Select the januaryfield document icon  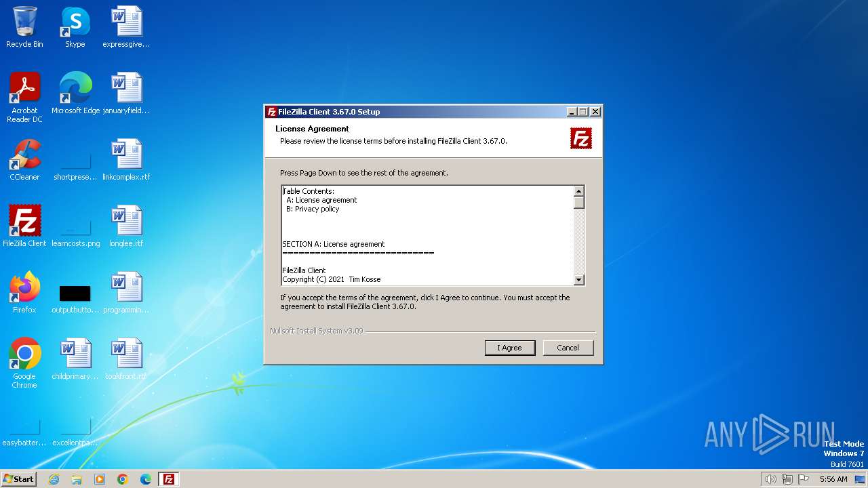tap(126, 94)
